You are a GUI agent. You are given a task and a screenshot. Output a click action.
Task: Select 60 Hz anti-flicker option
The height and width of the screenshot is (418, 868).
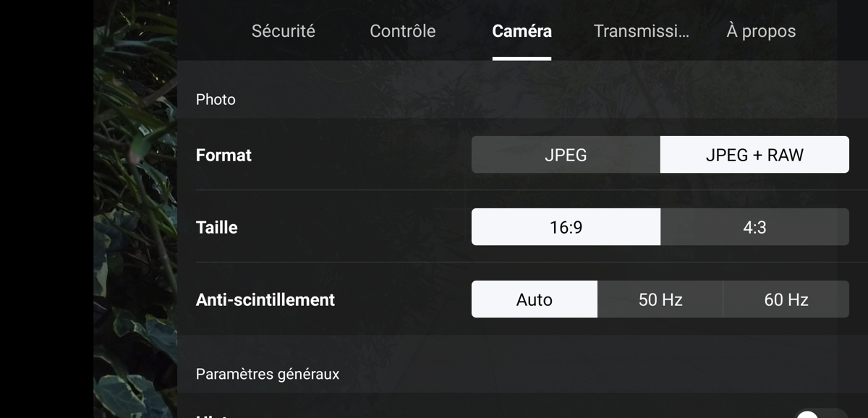(x=786, y=299)
